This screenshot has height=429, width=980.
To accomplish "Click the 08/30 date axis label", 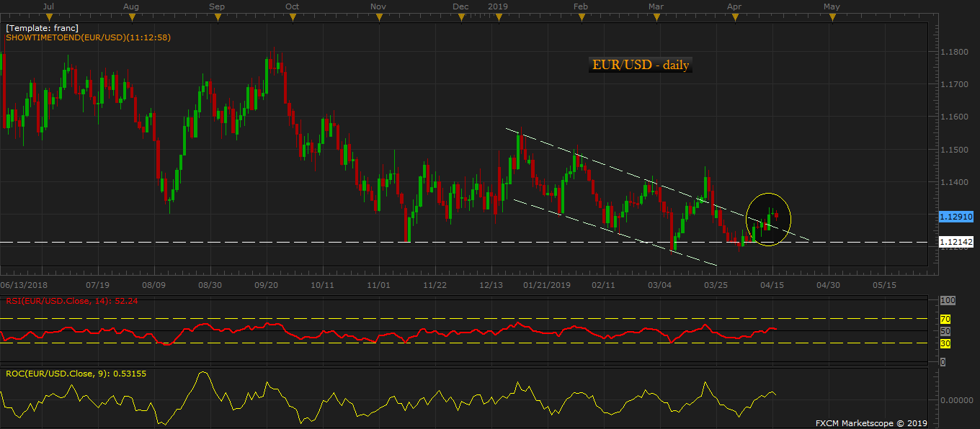I will coord(210,285).
